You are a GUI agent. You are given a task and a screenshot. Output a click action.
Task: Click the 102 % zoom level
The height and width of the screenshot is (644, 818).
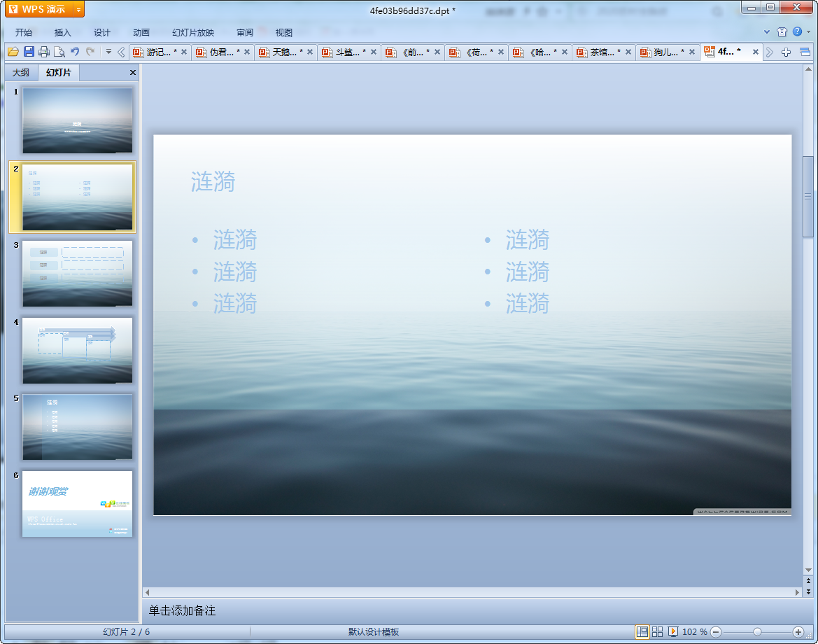[694, 631]
